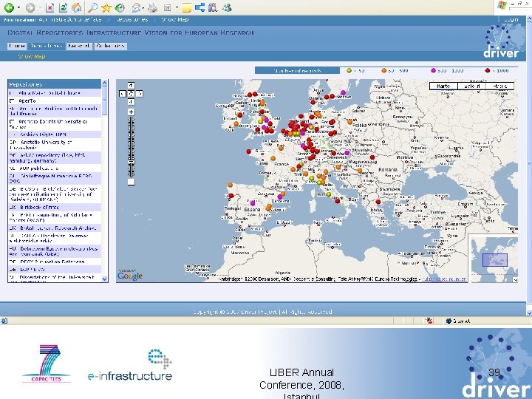Go to the browser Home page icon

[76, 7]
